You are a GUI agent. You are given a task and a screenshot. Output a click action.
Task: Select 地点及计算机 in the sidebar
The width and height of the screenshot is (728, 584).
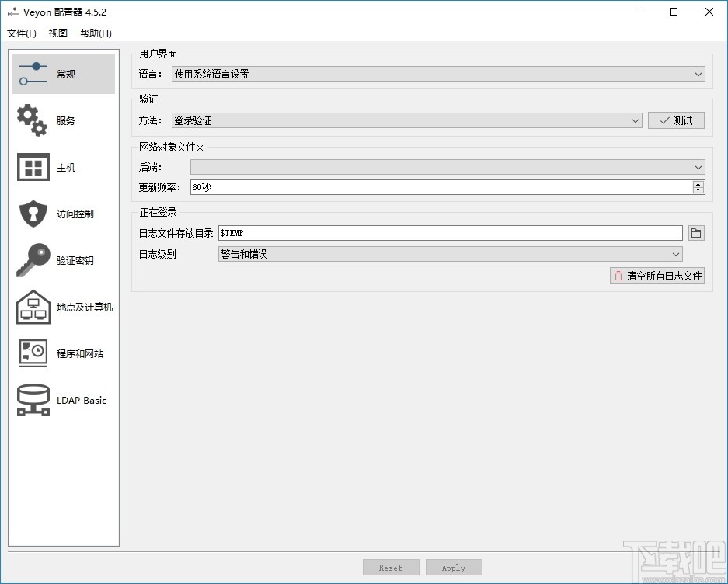62,307
